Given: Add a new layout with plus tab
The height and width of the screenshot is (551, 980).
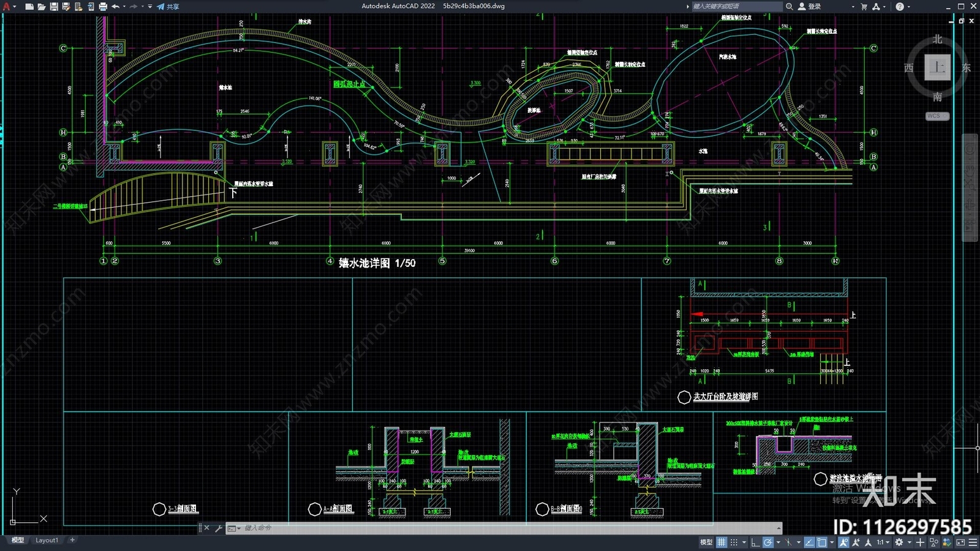Looking at the screenshot, I should 72,540.
